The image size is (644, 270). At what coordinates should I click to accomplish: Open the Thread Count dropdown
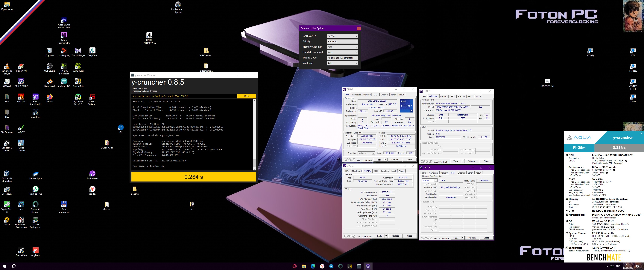tap(342, 58)
